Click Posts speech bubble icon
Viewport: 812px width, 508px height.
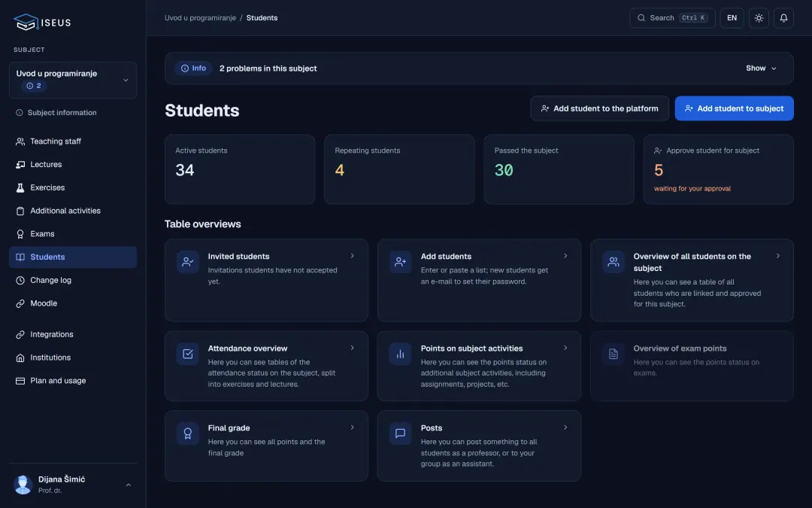tap(400, 433)
